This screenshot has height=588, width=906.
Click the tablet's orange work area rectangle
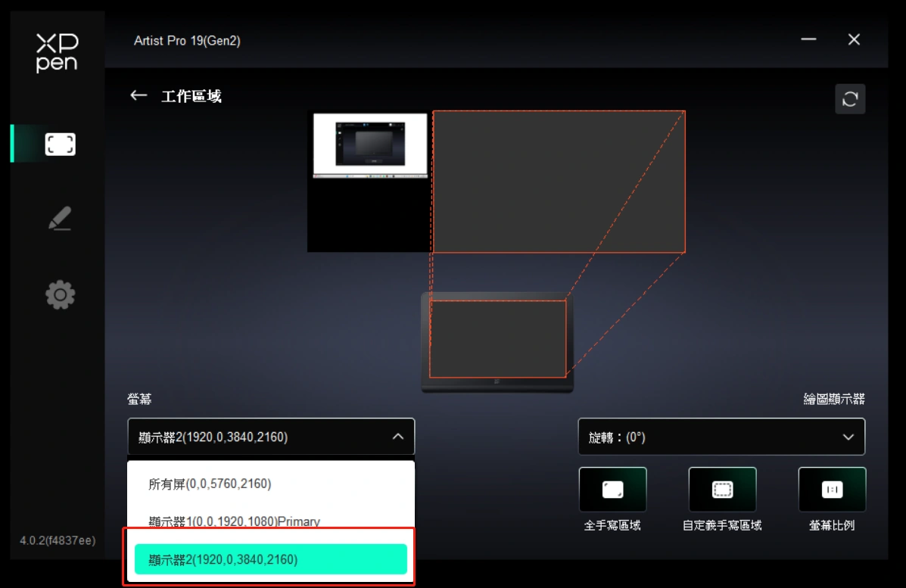(497, 338)
